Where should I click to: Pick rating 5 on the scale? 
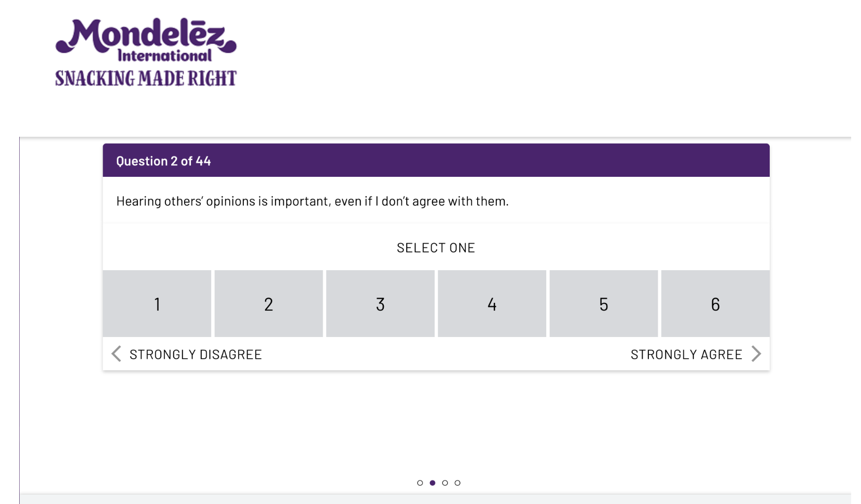[604, 304]
